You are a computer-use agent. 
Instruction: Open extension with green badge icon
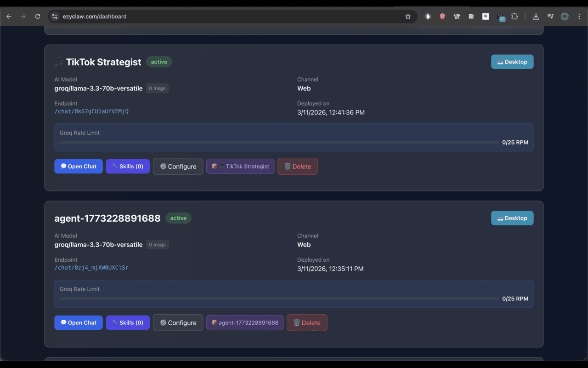501,17
